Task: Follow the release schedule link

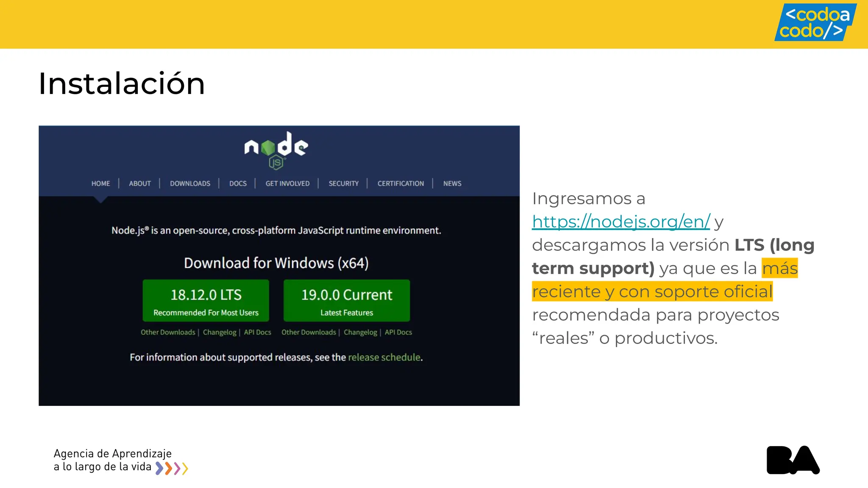Action: click(384, 357)
